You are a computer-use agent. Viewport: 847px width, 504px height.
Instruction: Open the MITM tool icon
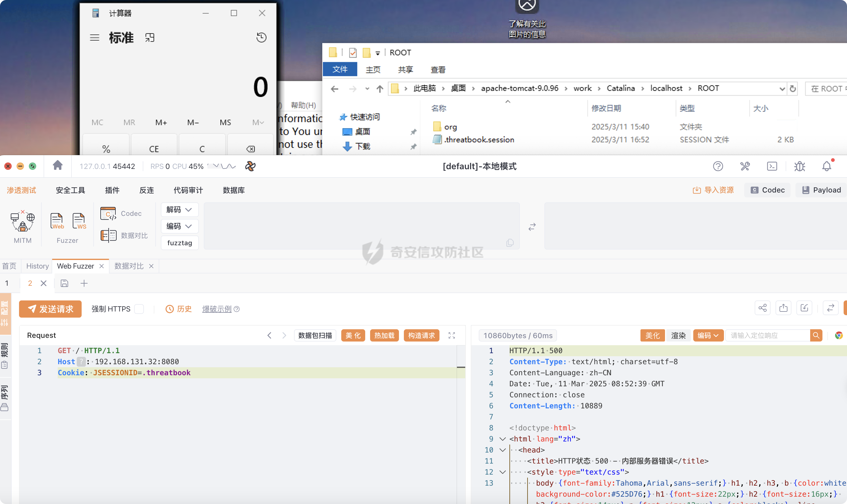22,221
